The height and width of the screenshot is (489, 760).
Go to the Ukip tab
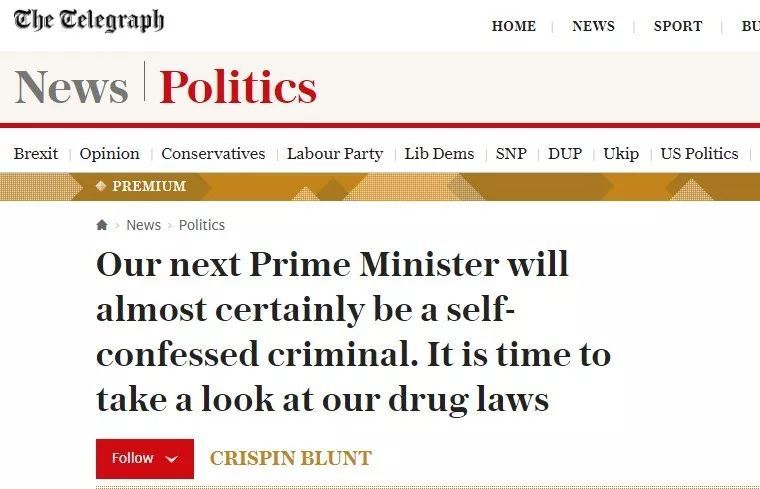point(621,154)
